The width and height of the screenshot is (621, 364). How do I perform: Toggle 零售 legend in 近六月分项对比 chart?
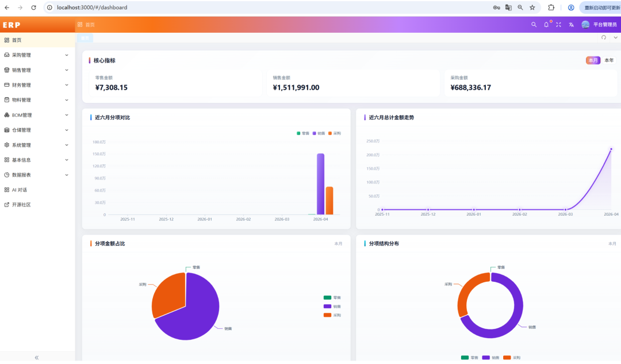pyautogui.click(x=303, y=133)
